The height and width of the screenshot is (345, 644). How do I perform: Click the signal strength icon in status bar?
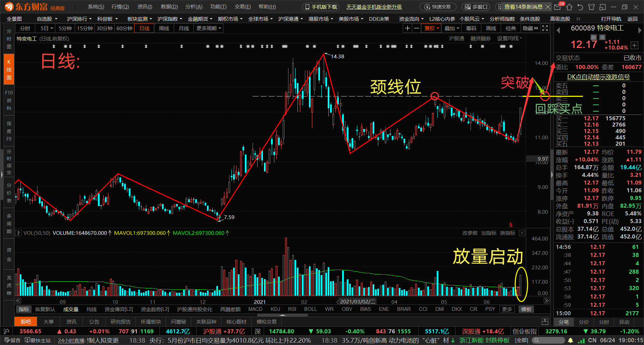point(581,340)
